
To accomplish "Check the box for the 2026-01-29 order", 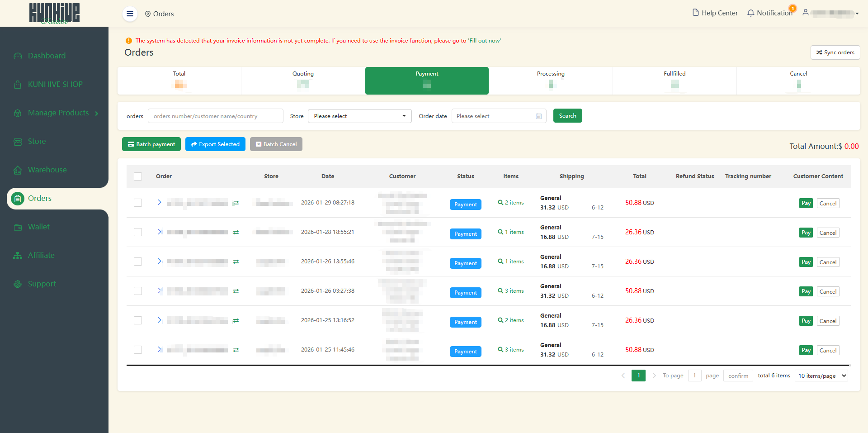I will click(x=138, y=203).
